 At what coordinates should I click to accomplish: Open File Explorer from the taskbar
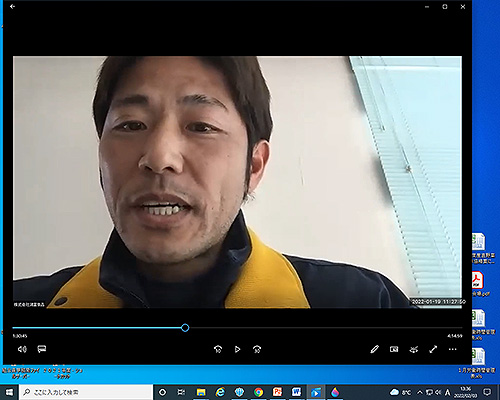pyautogui.click(x=201, y=392)
